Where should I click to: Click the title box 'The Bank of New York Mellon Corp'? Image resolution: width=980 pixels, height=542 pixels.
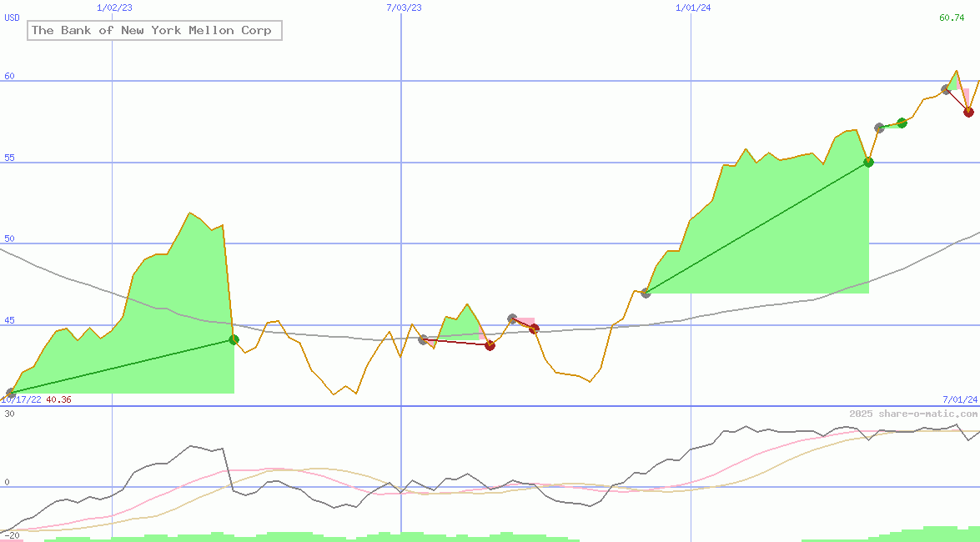154,31
